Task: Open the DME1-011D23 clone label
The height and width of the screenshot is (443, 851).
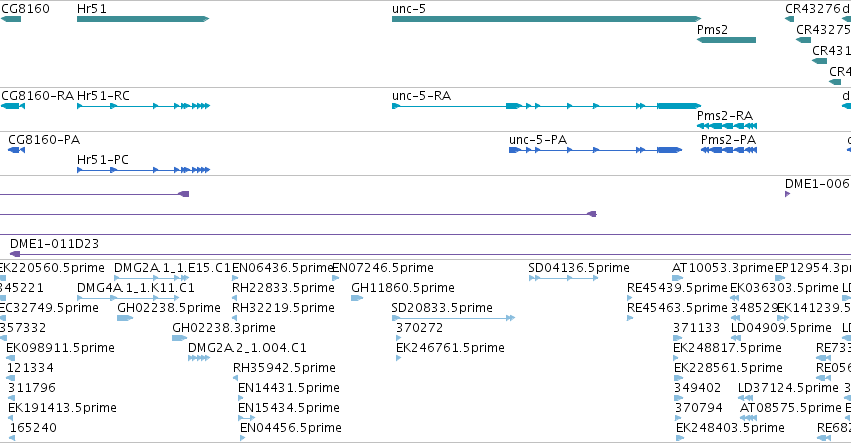Action: tap(54, 244)
